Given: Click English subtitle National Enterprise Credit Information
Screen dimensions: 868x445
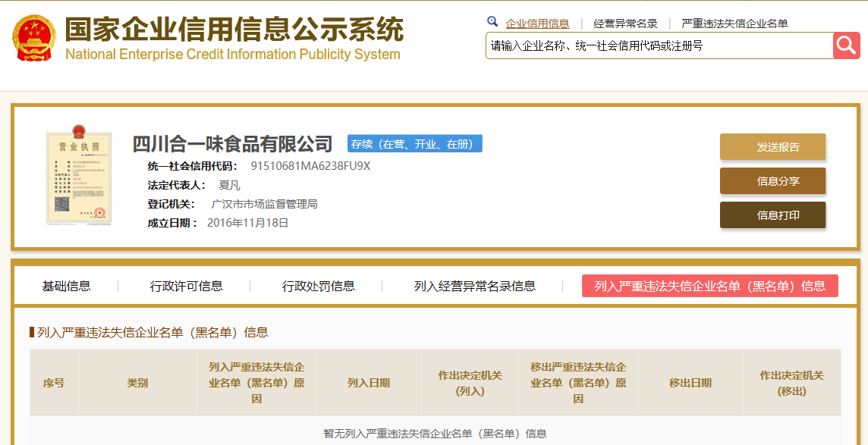Looking at the screenshot, I should [232, 54].
